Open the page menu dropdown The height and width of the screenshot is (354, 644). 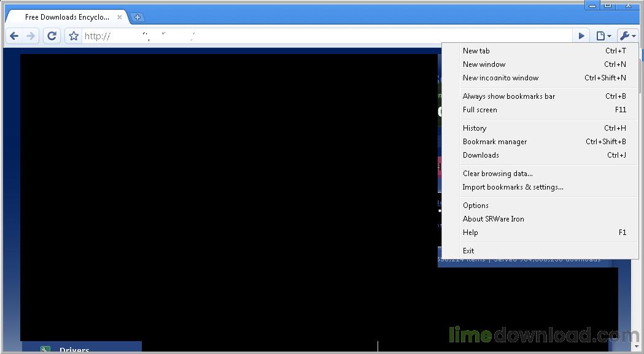(x=603, y=36)
